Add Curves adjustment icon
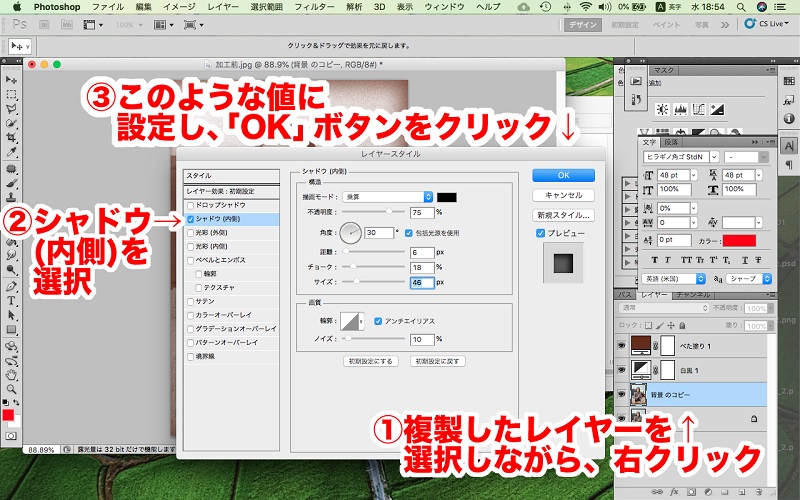 [x=698, y=109]
